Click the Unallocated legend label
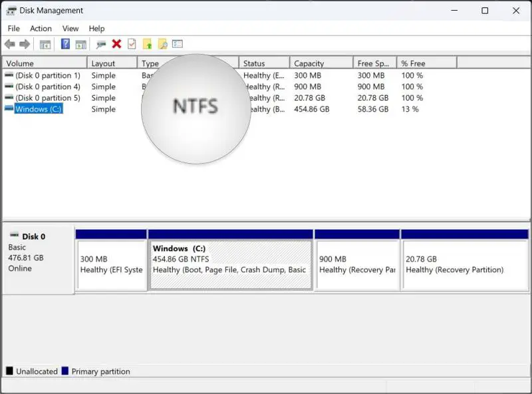532x394 pixels. tap(37, 371)
